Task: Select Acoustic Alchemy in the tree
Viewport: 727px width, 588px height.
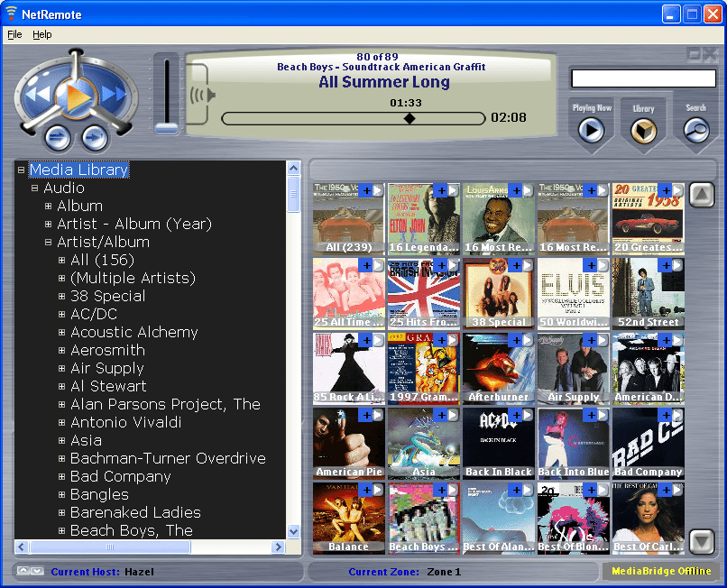Action: (134, 332)
